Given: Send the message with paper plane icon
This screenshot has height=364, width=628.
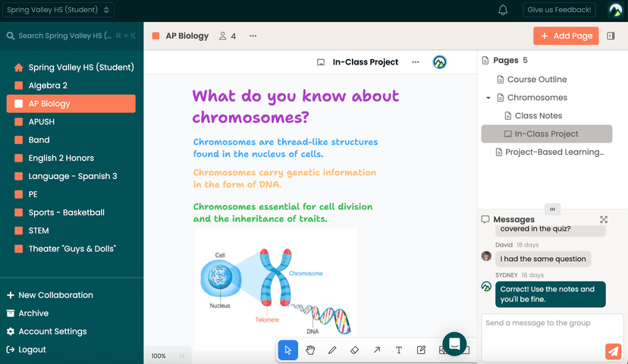Looking at the screenshot, I should point(613,351).
